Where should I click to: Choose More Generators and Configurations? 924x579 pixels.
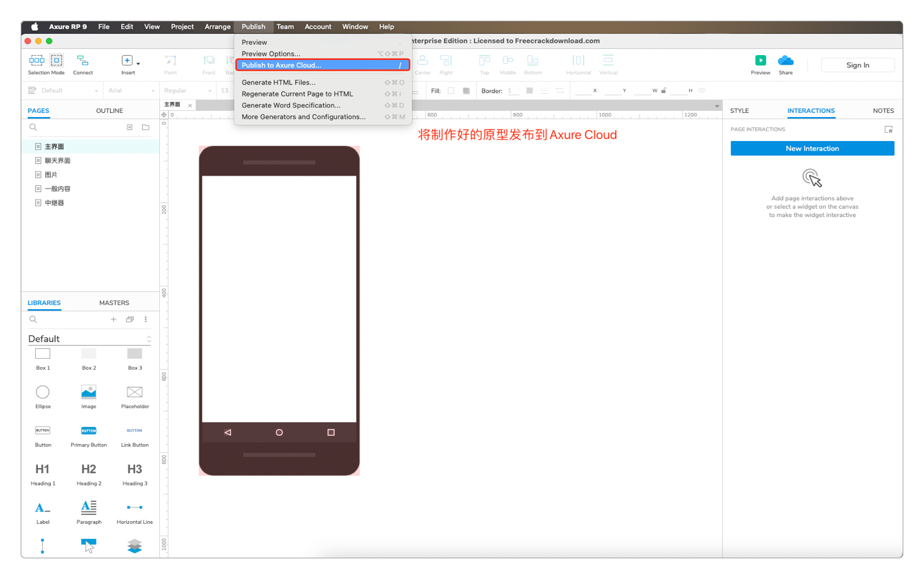322,117
